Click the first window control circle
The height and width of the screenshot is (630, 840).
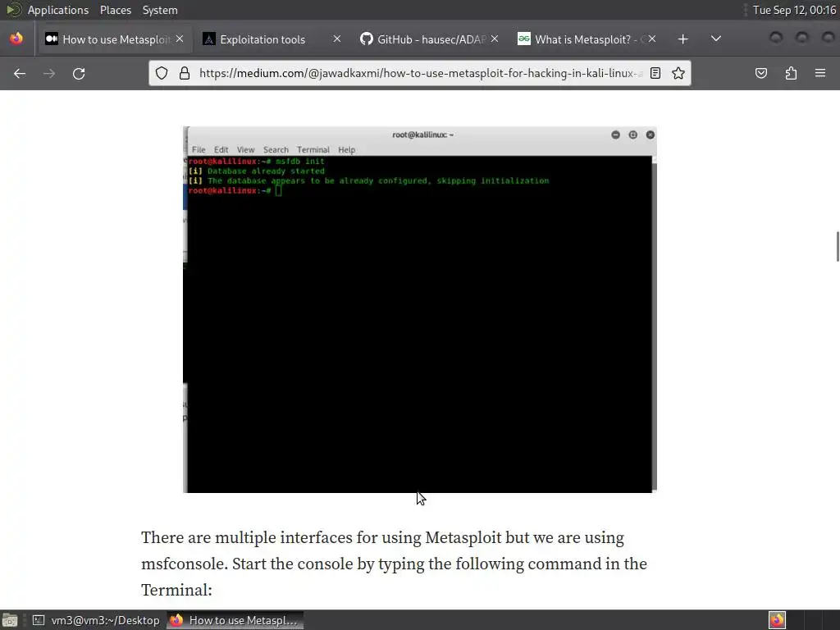[776, 38]
